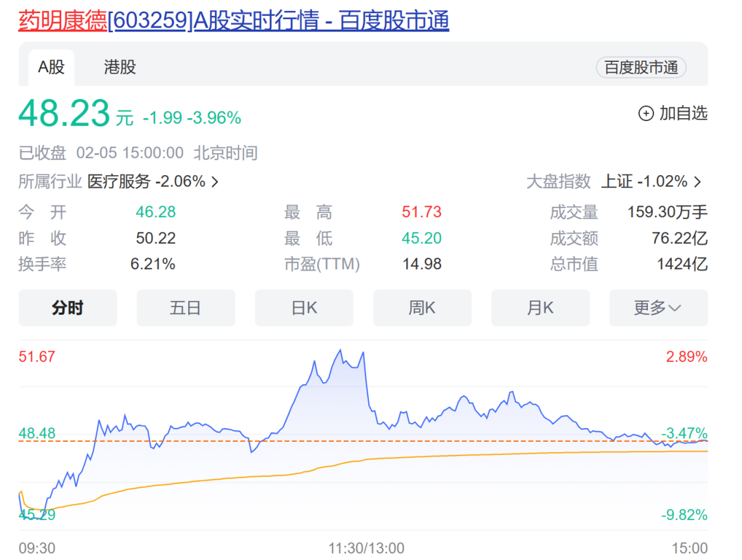Click the chart's 48.48 axis label
This screenshot has width=742, height=560.
[x=37, y=433]
